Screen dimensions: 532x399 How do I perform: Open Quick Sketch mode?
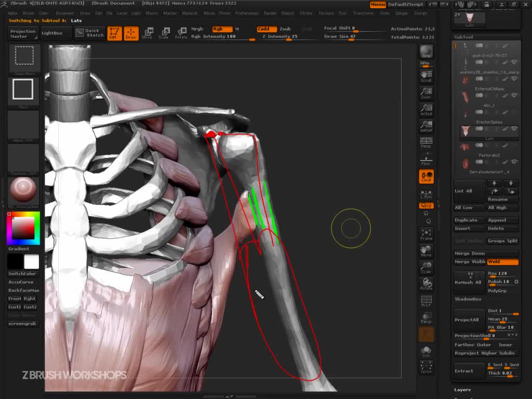tap(89, 33)
